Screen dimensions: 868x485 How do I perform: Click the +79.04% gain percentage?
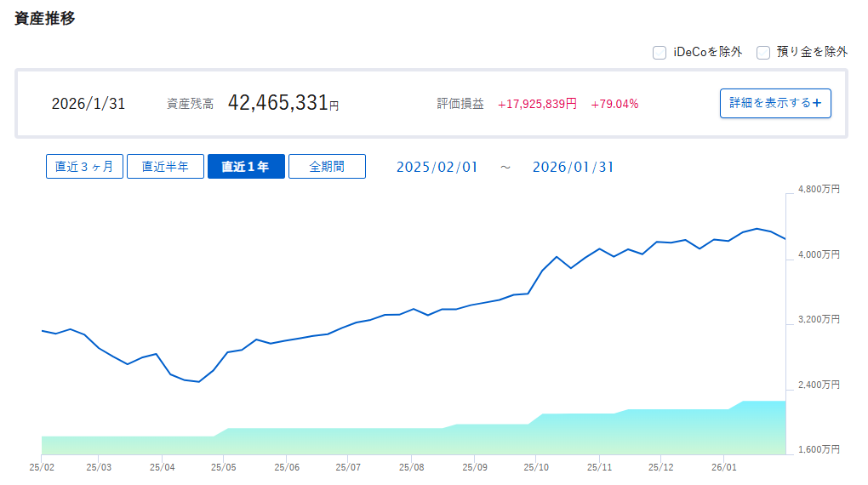(614, 104)
